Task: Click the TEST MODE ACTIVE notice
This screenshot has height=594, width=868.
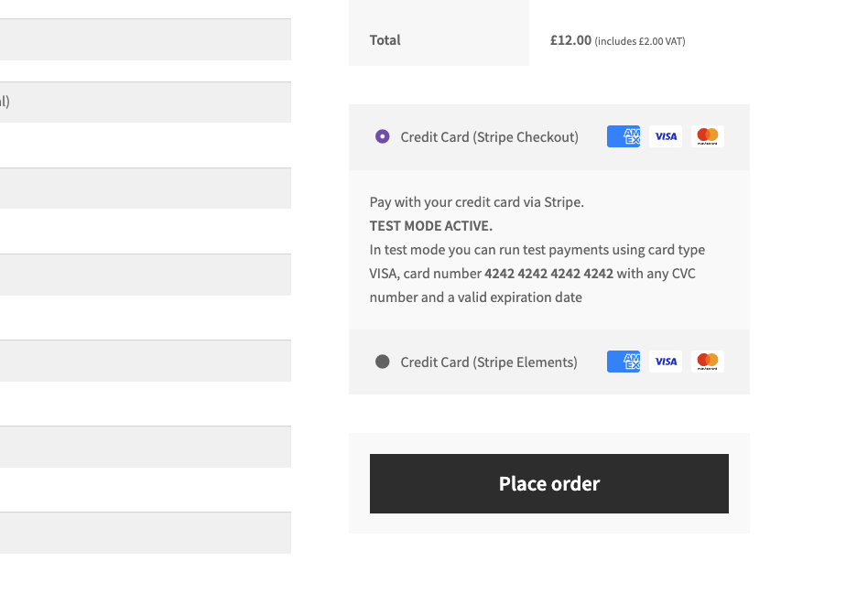Action: click(x=430, y=226)
